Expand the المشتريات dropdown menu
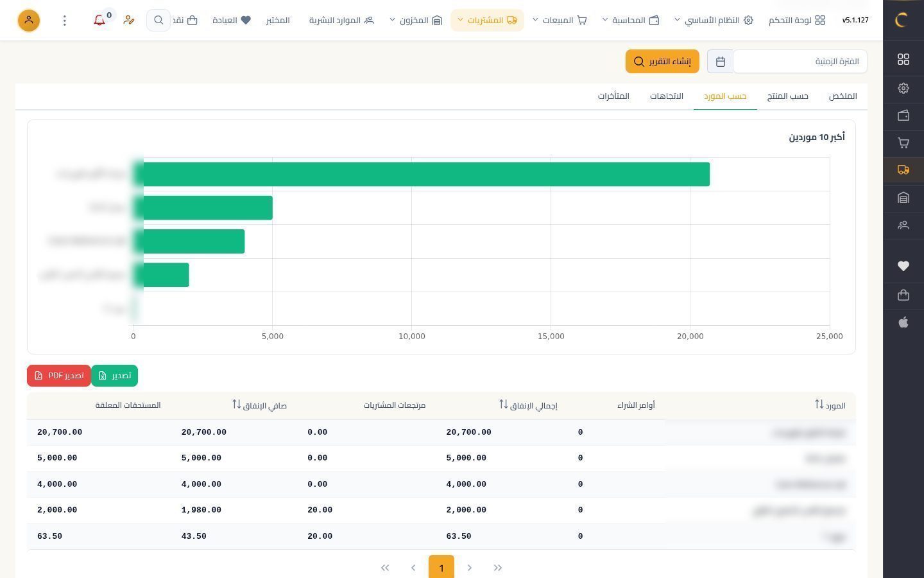 pyautogui.click(x=487, y=21)
